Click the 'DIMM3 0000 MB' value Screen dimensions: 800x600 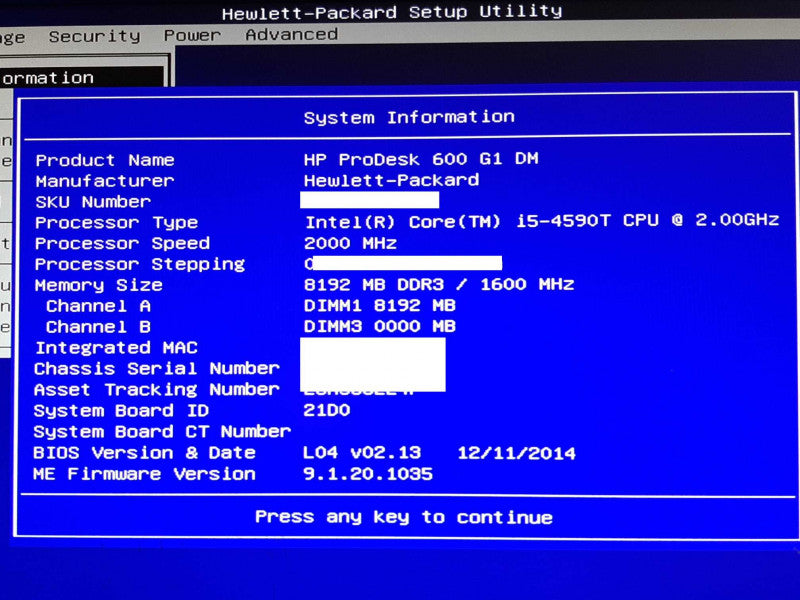380,326
